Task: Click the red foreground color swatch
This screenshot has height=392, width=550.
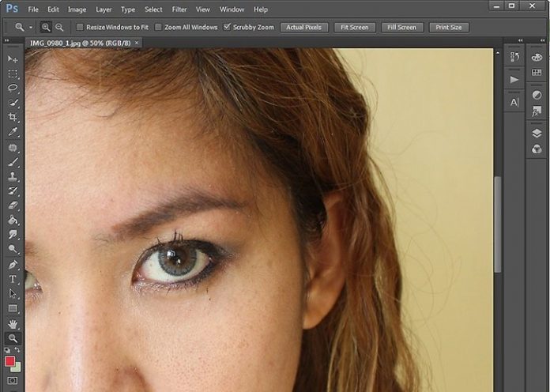Action: [x=10, y=361]
